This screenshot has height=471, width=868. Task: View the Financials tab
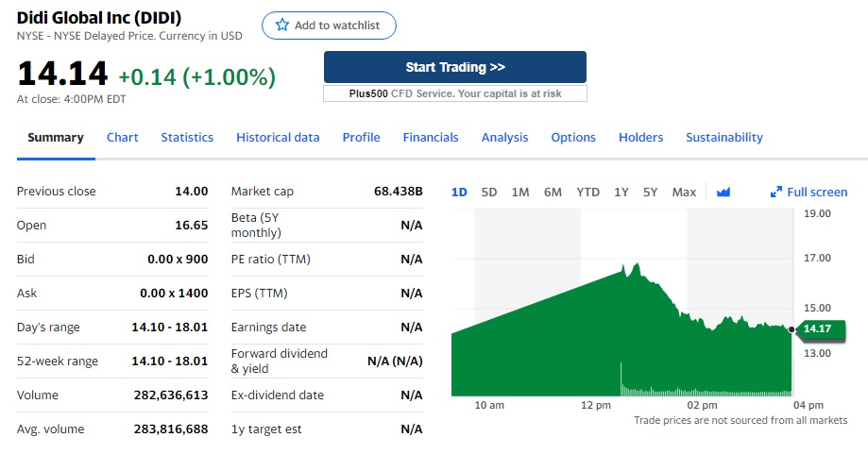coord(431,137)
